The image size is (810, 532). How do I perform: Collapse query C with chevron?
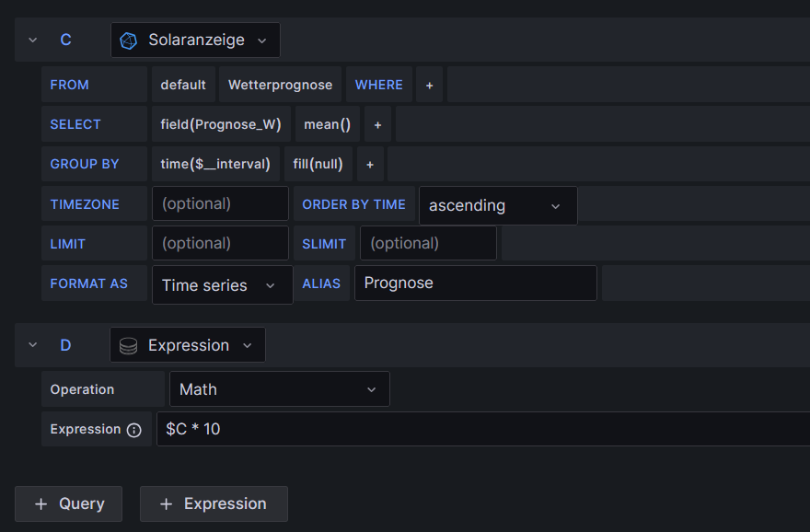click(33, 40)
